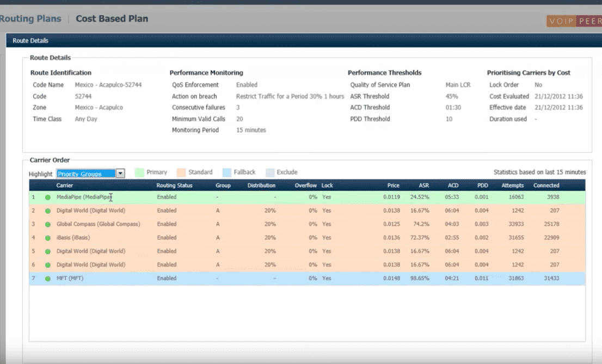
Task: Click the blue Fallback legend swatch
Action: [226, 172]
